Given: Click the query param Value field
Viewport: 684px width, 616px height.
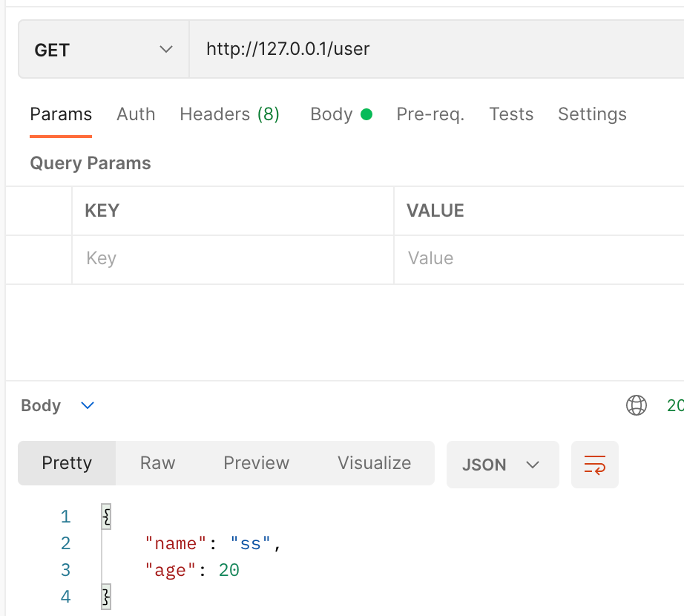Looking at the screenshot, I should point(538,258).
